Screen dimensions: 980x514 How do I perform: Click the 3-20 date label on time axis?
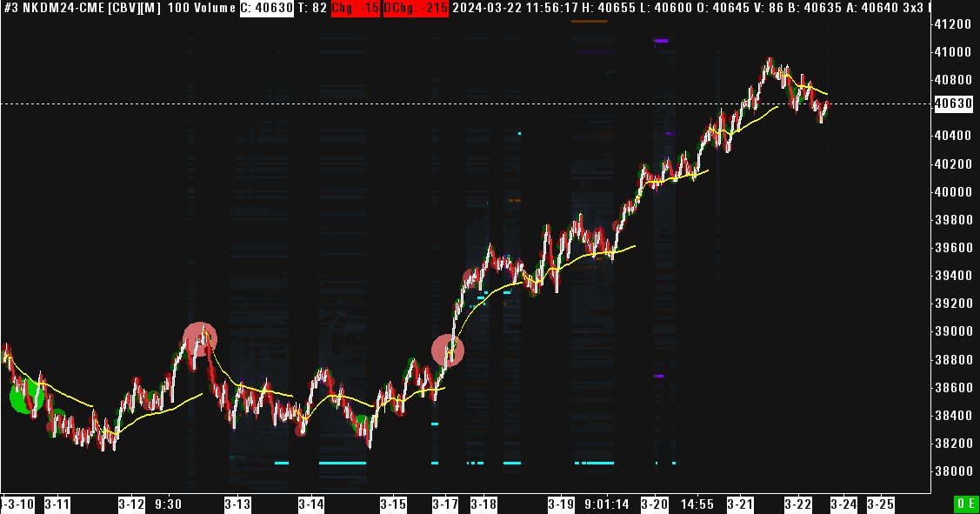pyautogui.click(x=655, y=504)
